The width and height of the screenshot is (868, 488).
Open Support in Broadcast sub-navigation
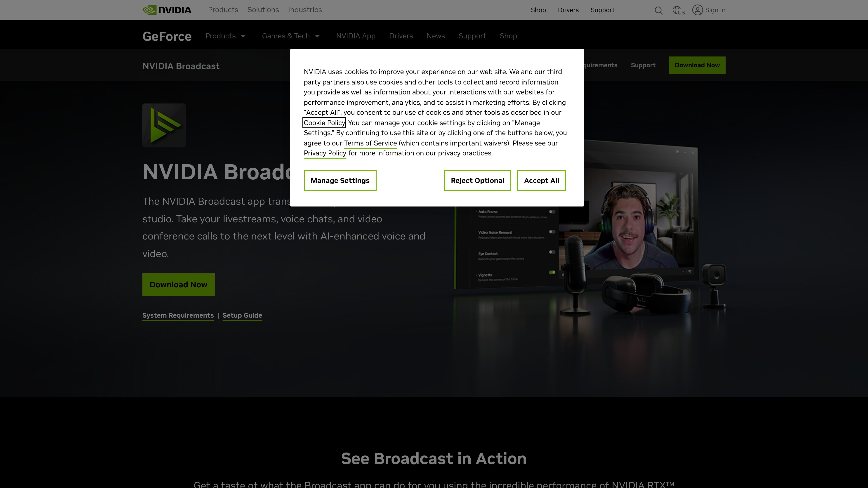click(x=643, y=65)
